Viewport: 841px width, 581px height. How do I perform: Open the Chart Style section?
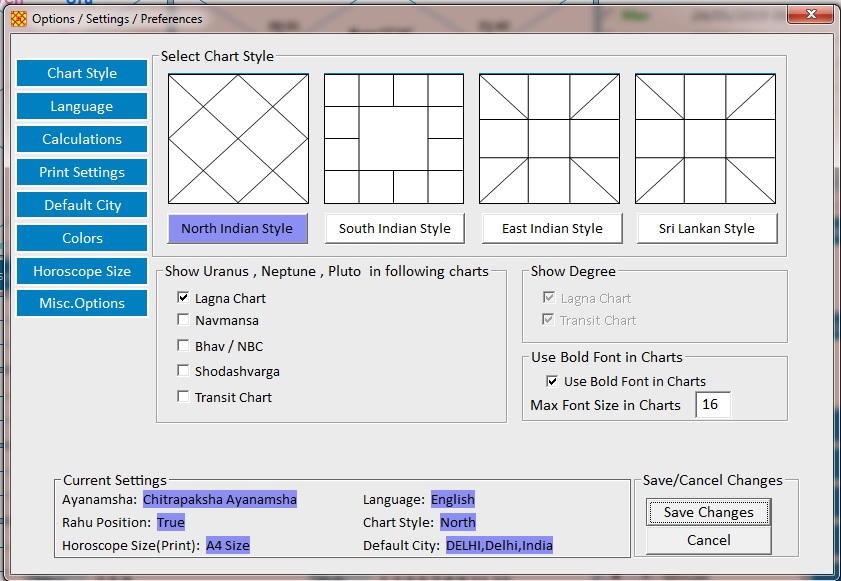[82, 73]
